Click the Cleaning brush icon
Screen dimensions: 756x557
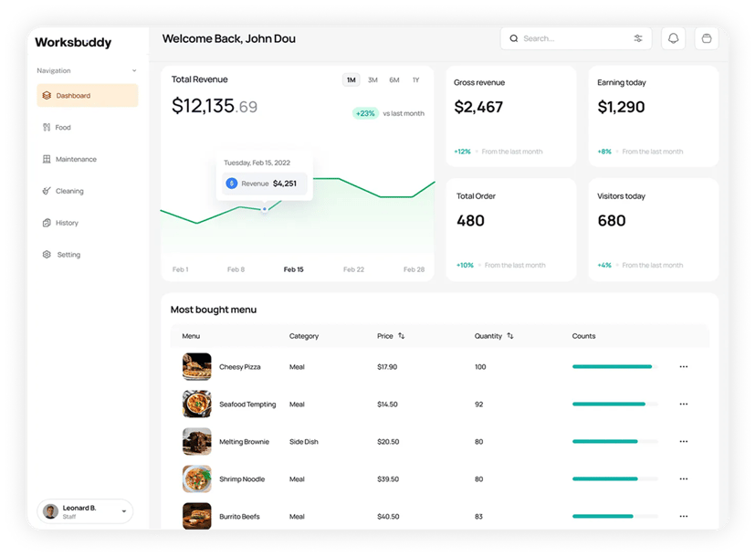[x=47, y=191]
